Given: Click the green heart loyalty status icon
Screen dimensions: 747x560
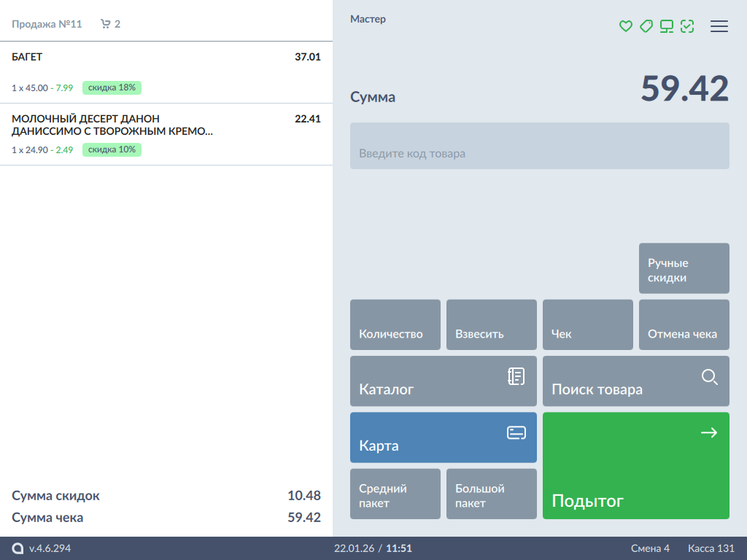Looking at the screenshot, I should 625,26.
